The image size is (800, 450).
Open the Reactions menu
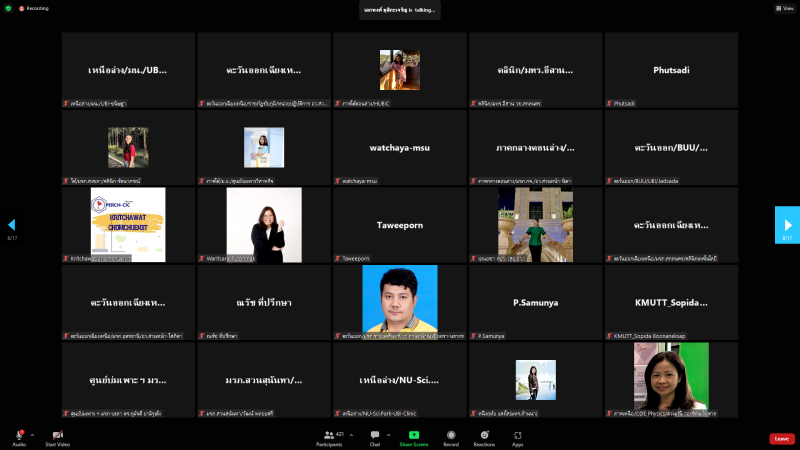485,436
